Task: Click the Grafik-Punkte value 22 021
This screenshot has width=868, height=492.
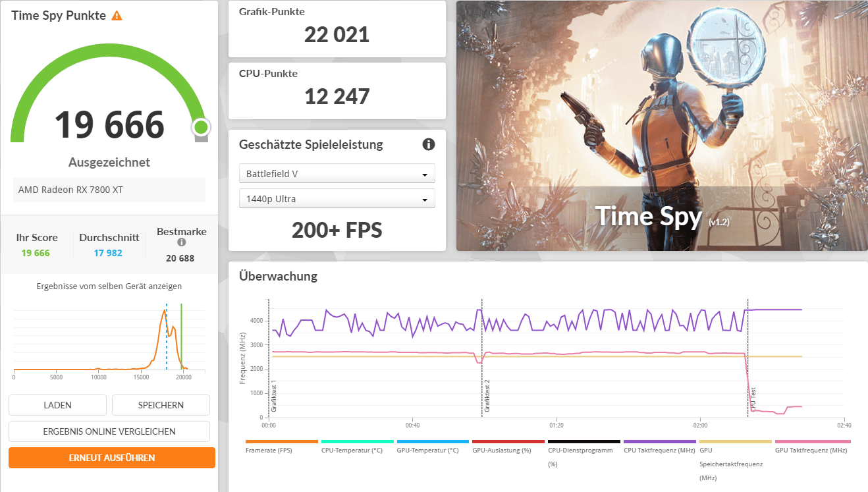Action: click(x=337, y=34)
